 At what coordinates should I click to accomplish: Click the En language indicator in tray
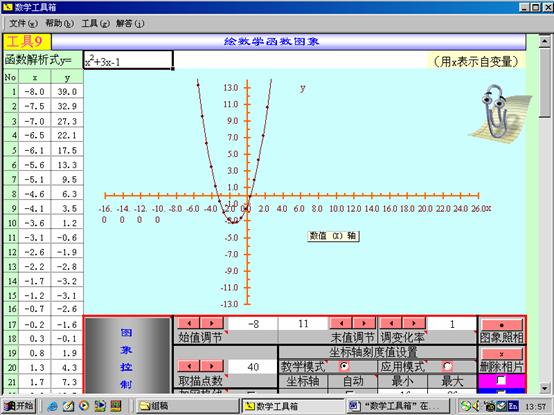point(513,406)
